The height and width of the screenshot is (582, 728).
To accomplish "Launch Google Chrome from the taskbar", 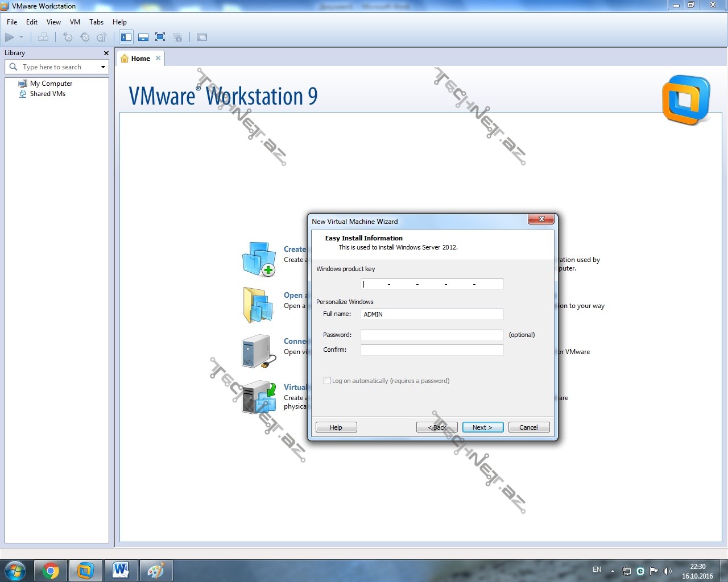I will 51,570.
